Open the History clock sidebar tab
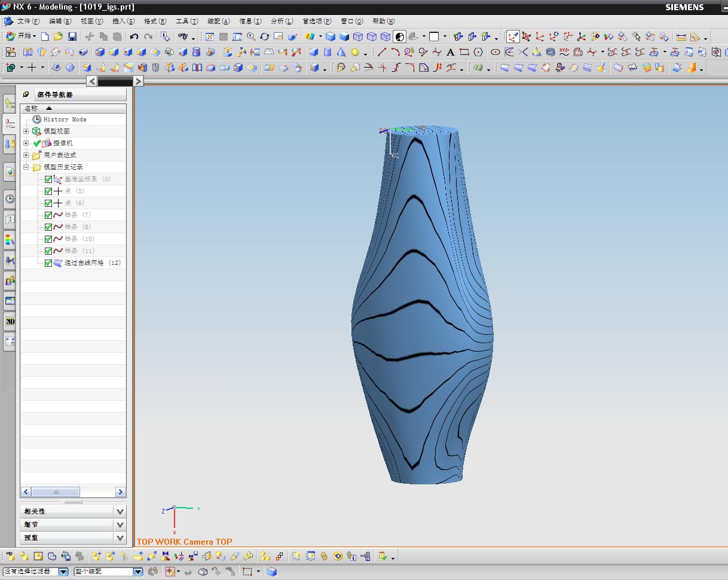Image resolution: width=728 pixels, height=580 pixels. pos(10,199)
